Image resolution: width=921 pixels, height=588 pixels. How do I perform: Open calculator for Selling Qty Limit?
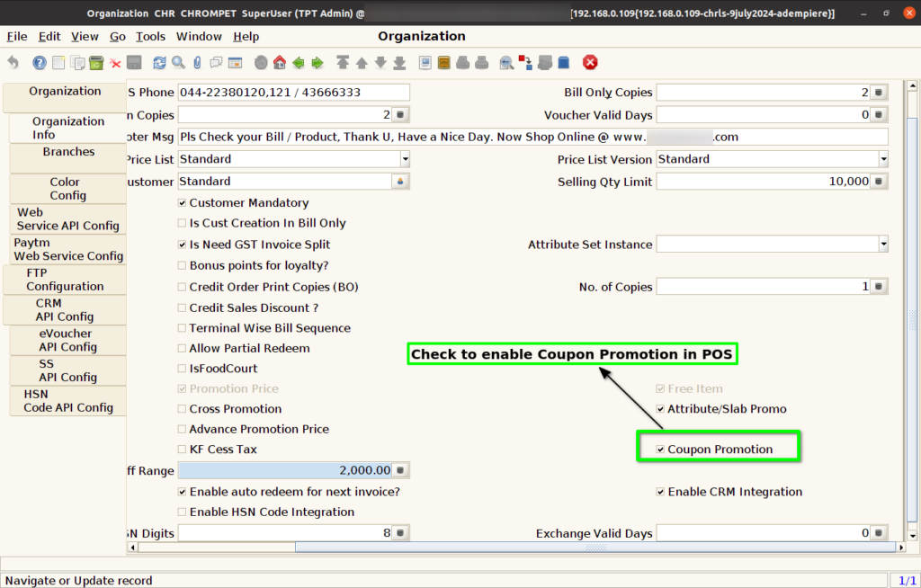pyautogui.click(x=879, y=182)
